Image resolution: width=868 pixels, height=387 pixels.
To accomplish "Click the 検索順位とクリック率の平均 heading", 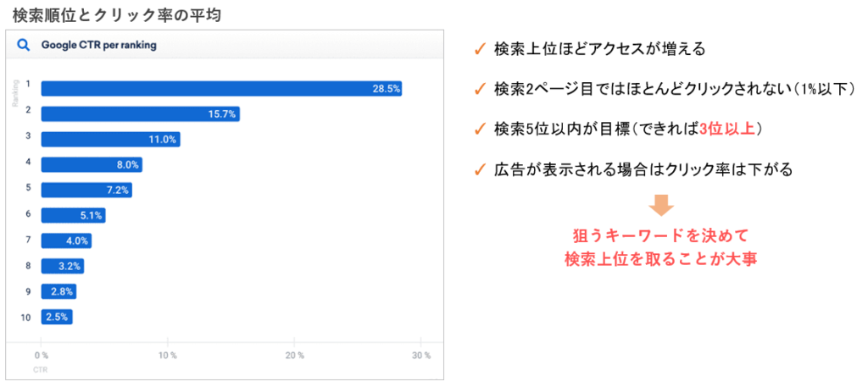I will (116, 14).
